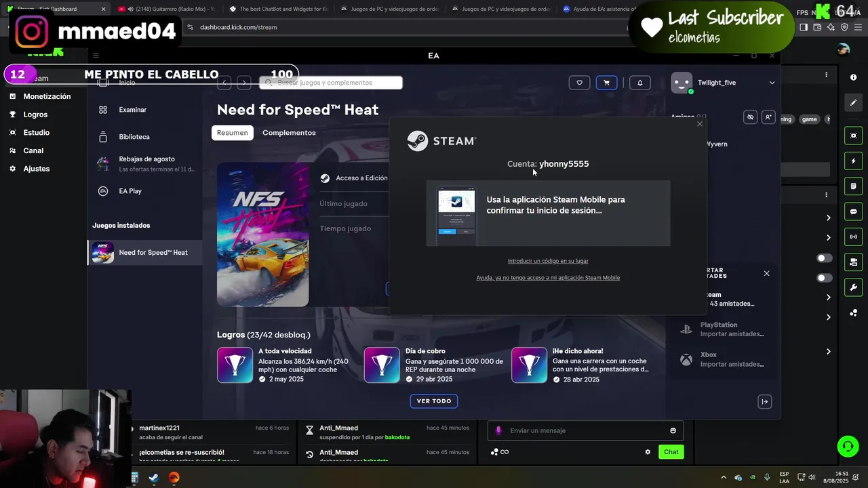Expand lowest chevron in Kick settings panel

pyautogui.click(x=828, y=352)
